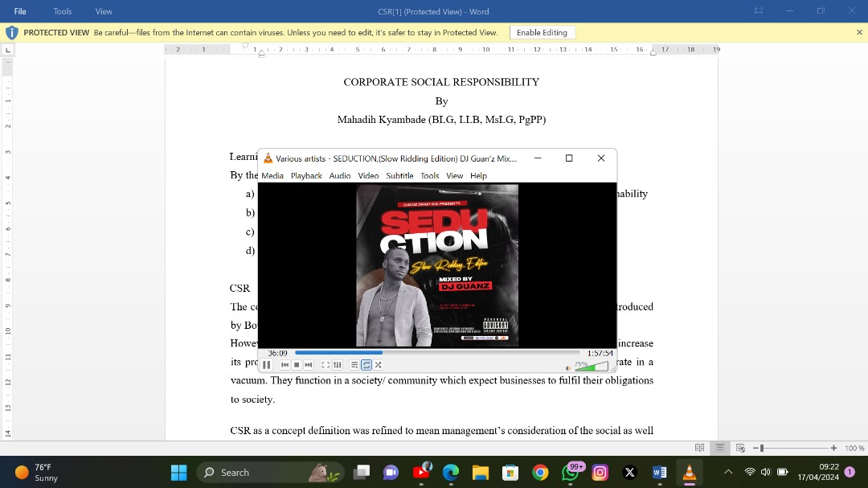Open X app from taskbar
This screenshot has height=488, width=868.
tap(629, 473)
